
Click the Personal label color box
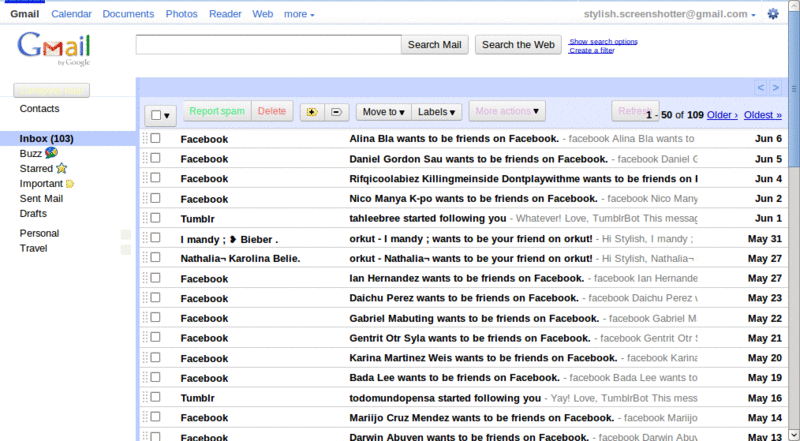126,234
